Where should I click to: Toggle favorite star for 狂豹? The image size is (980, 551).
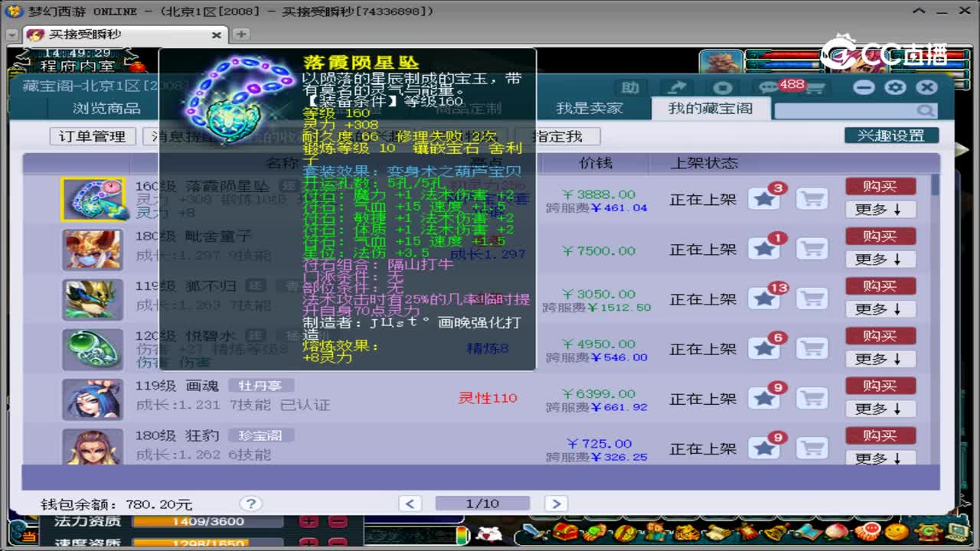[x=763, y=448]
